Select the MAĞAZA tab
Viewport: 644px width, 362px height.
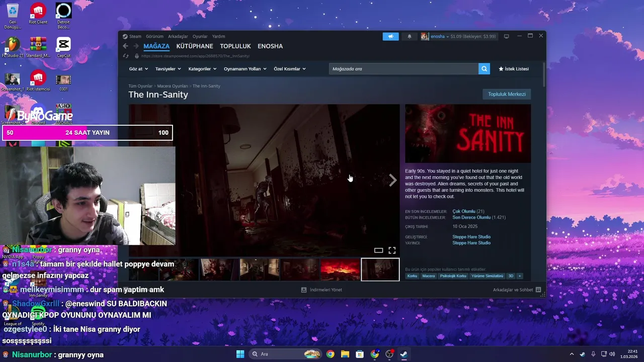point(156,46)
